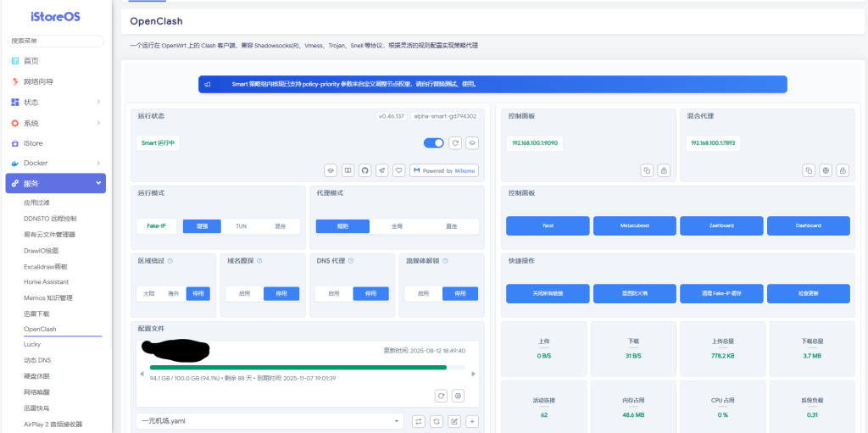Click the v0.46.137 version tag

pos(392,116)
